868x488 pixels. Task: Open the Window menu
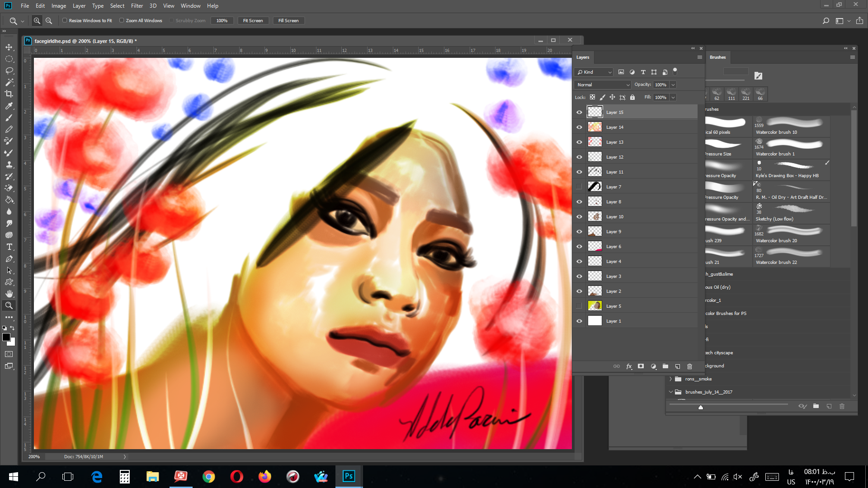click(x=190, y=6)
